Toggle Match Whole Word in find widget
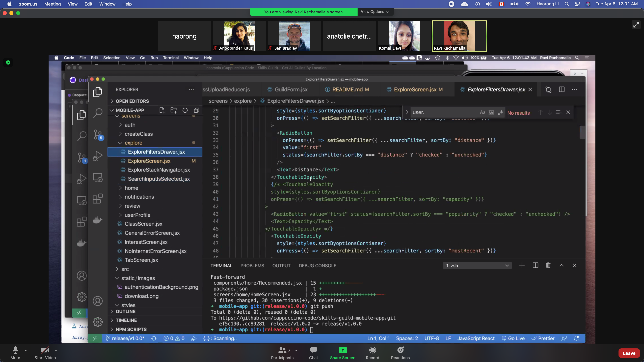This screenshot has height=362, width=644. [491, 112]
